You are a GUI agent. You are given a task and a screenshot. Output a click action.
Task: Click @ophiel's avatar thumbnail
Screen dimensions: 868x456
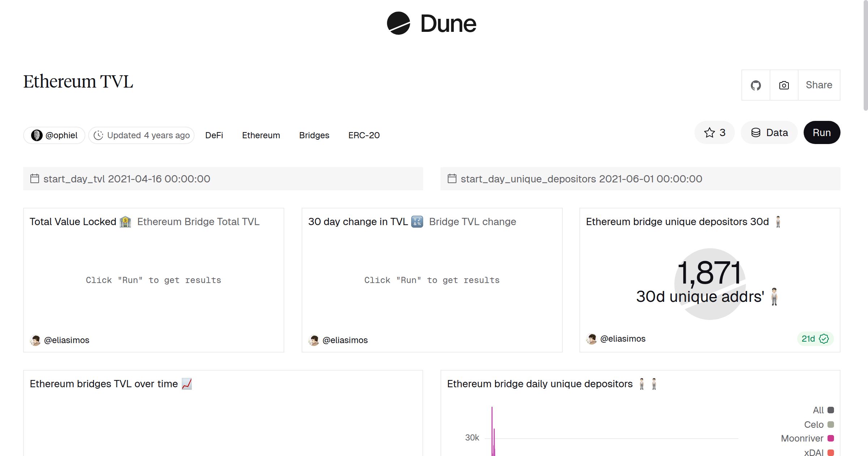(x=36, y=135)
